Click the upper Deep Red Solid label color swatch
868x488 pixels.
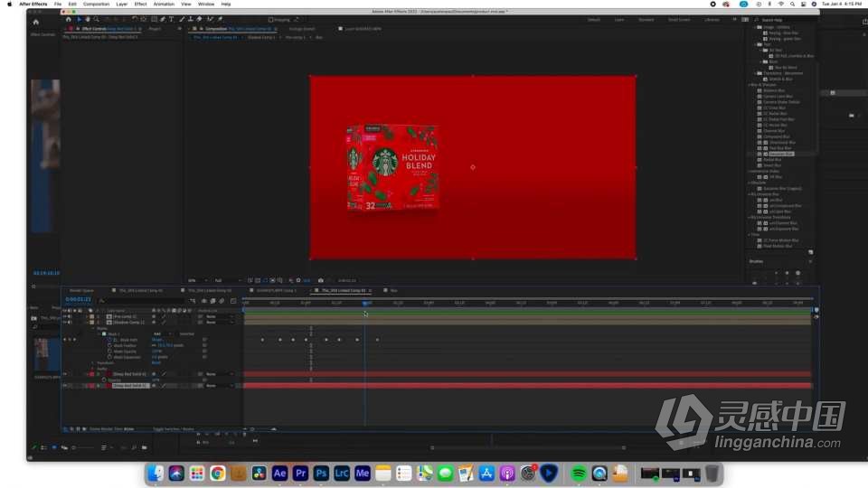(x=92, y=374)
